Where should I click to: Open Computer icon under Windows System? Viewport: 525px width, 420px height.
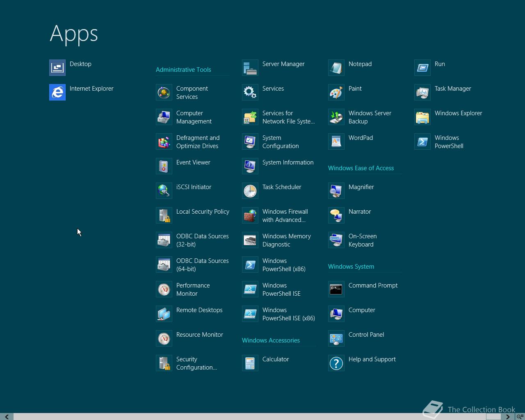click(x=336, y=314)
